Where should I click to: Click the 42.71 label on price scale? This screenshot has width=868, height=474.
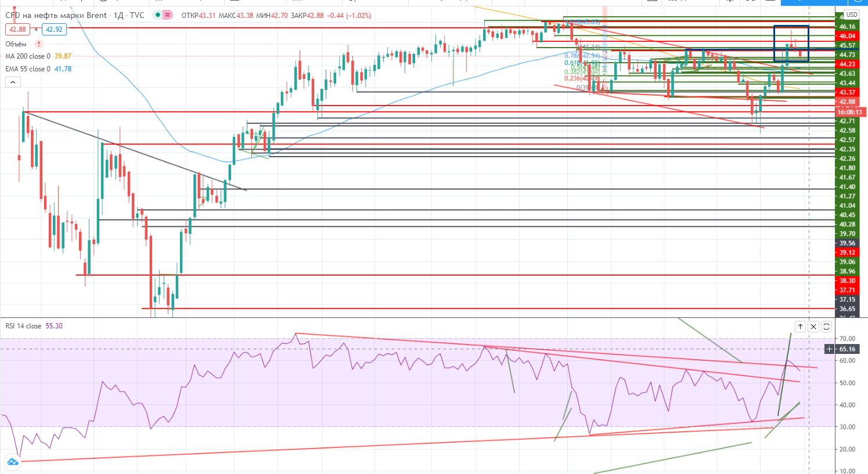tap(847, 121)
